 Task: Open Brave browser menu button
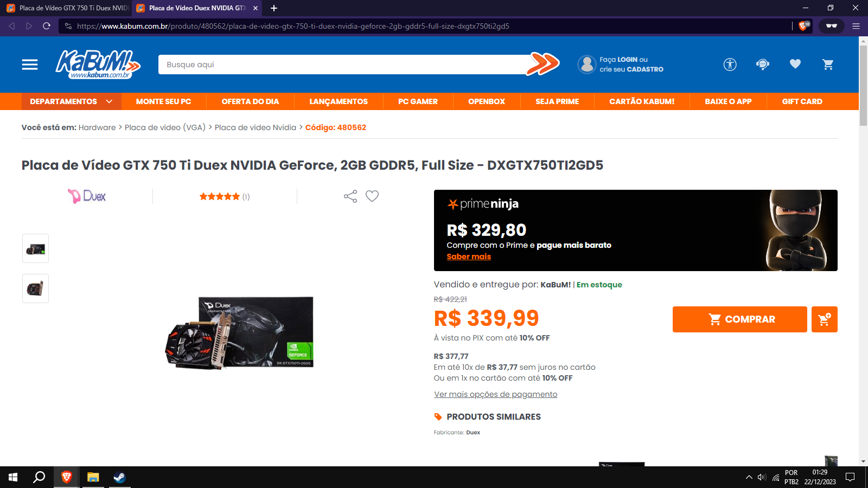pyautogui.click(x=856, y=26)
